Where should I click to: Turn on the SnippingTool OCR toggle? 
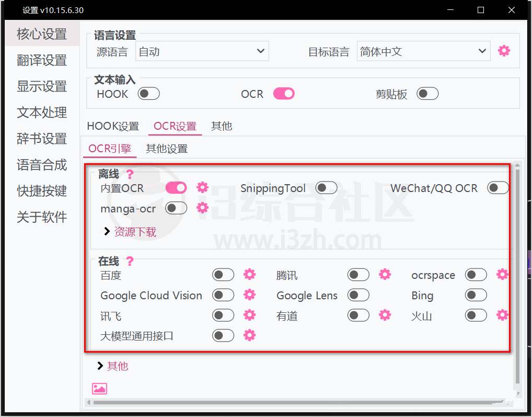pyautogui.click(x=327, y=188)
